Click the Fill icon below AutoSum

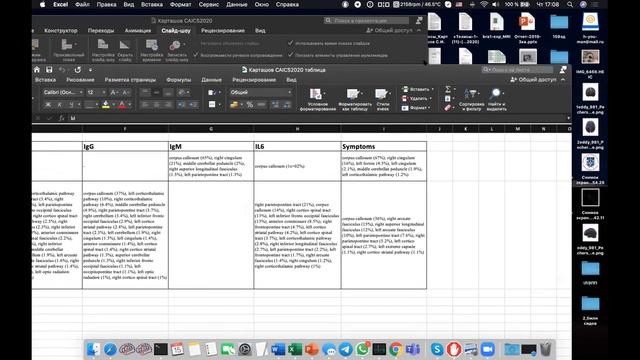(x=448, y=98)
